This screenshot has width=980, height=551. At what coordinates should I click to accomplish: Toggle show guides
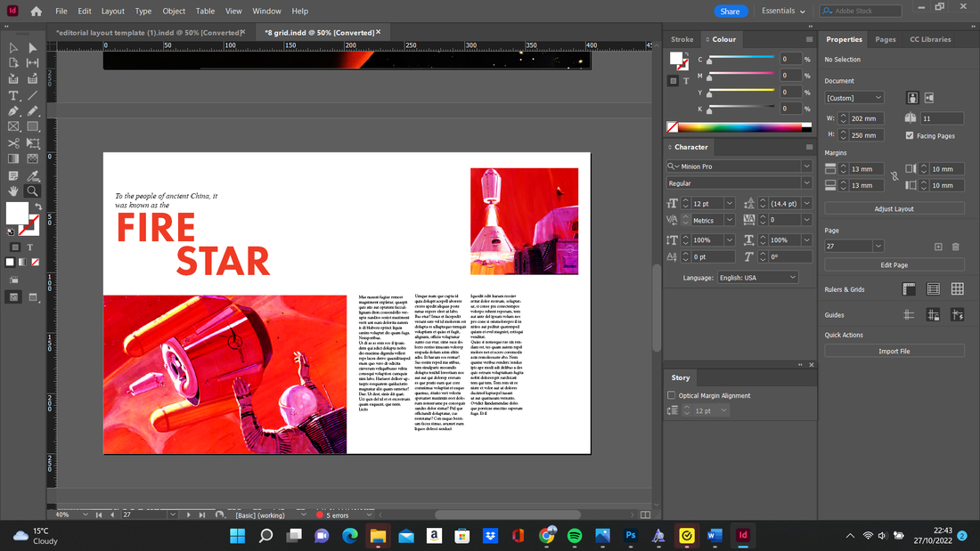tap(909, 315)
